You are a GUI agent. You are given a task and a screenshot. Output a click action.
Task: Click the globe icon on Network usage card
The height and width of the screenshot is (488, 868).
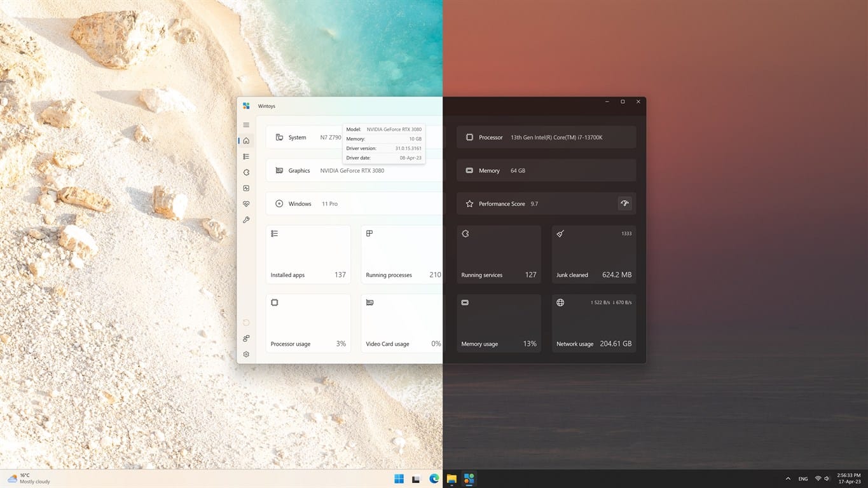[560, 302]
